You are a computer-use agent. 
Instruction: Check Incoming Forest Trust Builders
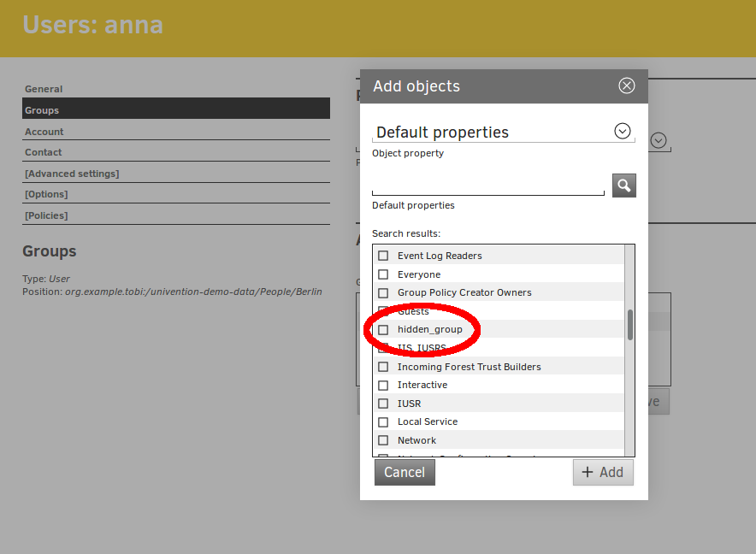click(x=383, y=367)
